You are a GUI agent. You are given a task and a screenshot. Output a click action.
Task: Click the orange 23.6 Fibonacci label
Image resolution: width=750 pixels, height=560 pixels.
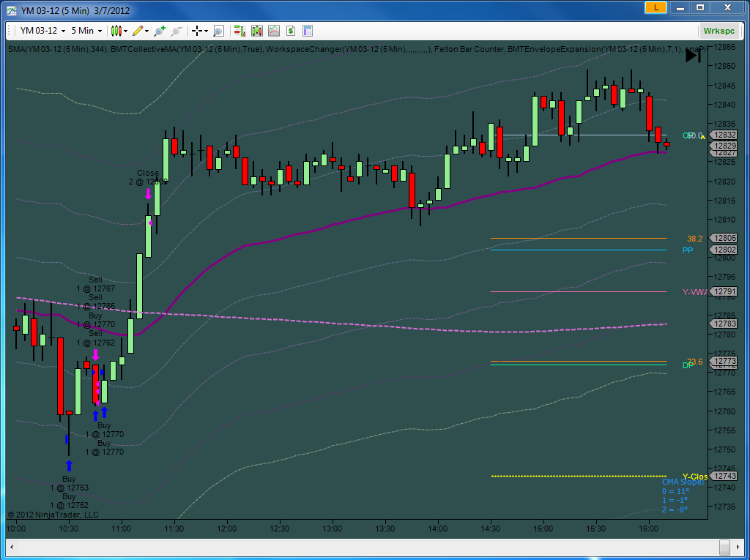click(x=694, y=362)
